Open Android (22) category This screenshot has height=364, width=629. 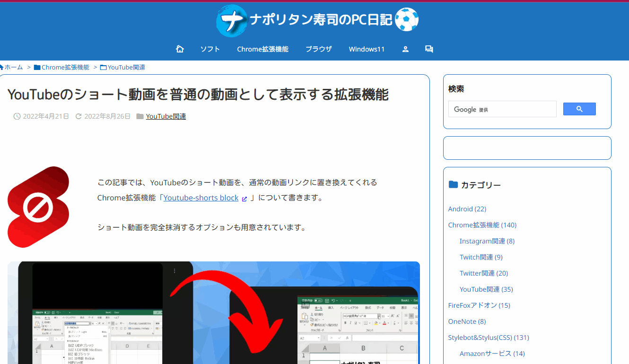pyautogui.click(x=467, y=209)
